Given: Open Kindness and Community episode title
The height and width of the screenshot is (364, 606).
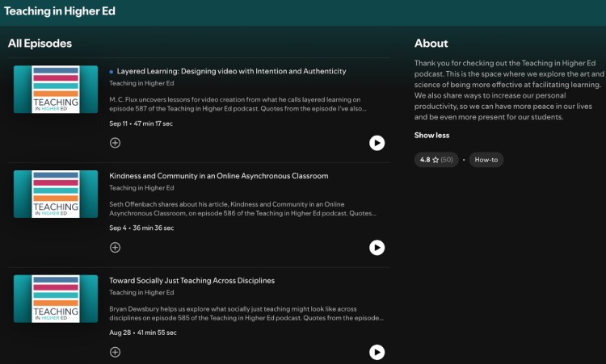Looking at the screenshot, I should pos(218,176).
